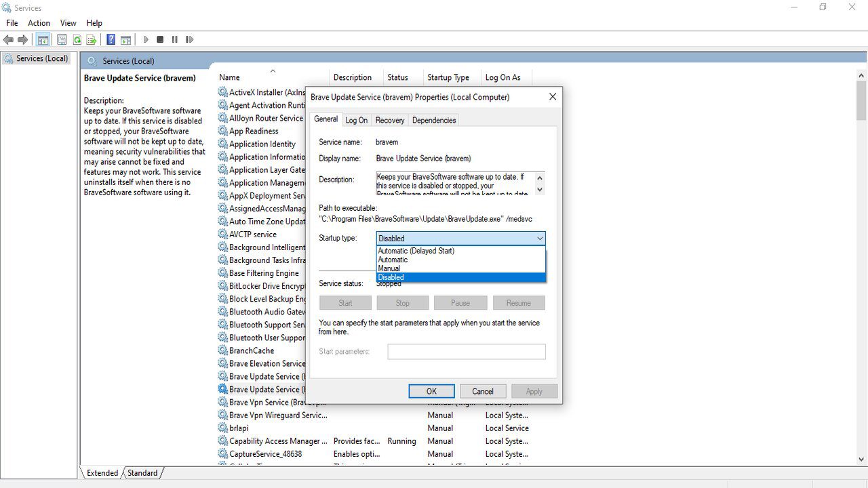Screen dimensions: 868x488
Task: Open Properties from the toolbar icon
Action: click(x=62, y=40)
